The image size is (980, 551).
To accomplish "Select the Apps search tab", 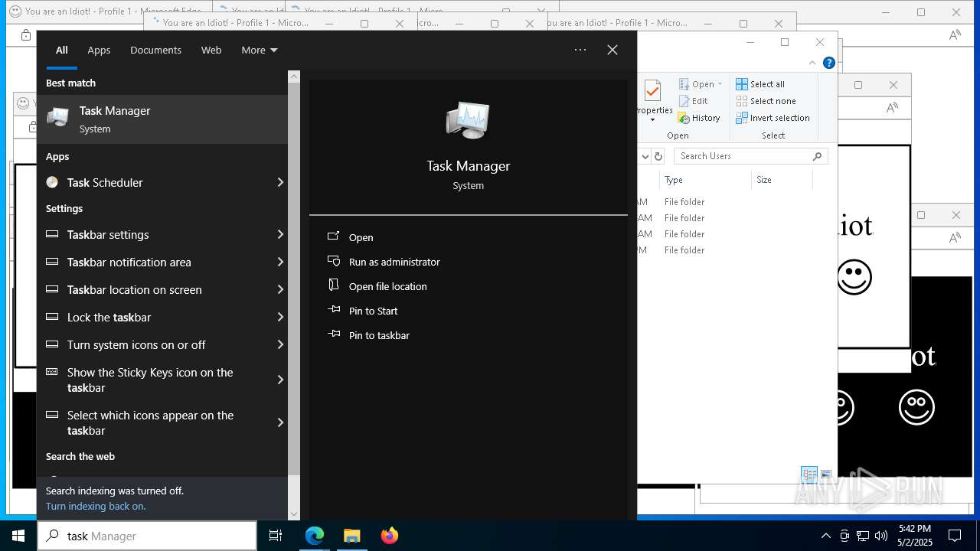I will 99,50.
